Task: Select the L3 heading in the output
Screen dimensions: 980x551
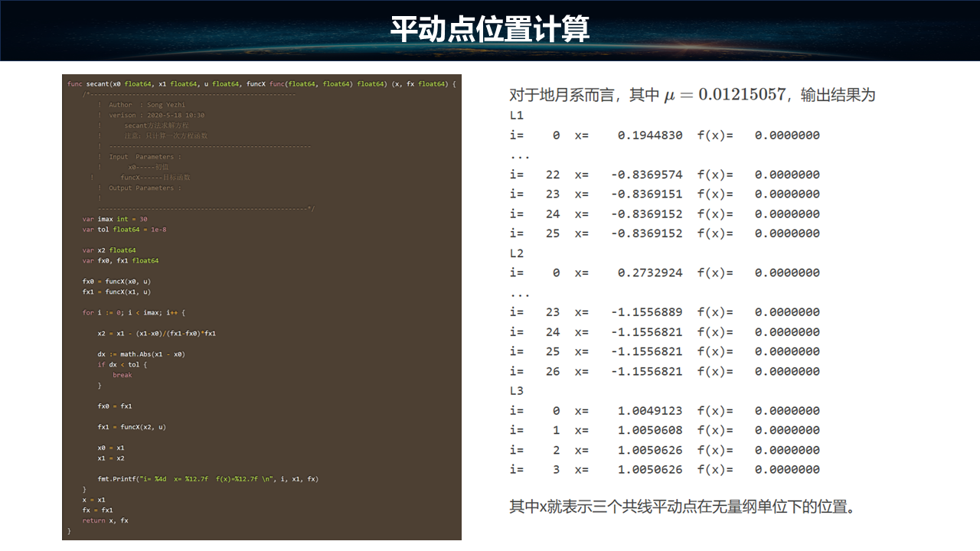Action: 517,391
